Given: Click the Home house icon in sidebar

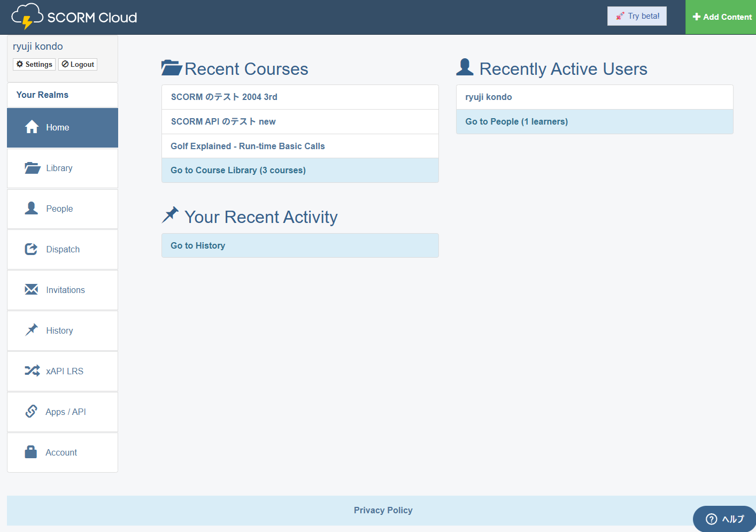Looking at the screenshot, I should coord(32,127).
